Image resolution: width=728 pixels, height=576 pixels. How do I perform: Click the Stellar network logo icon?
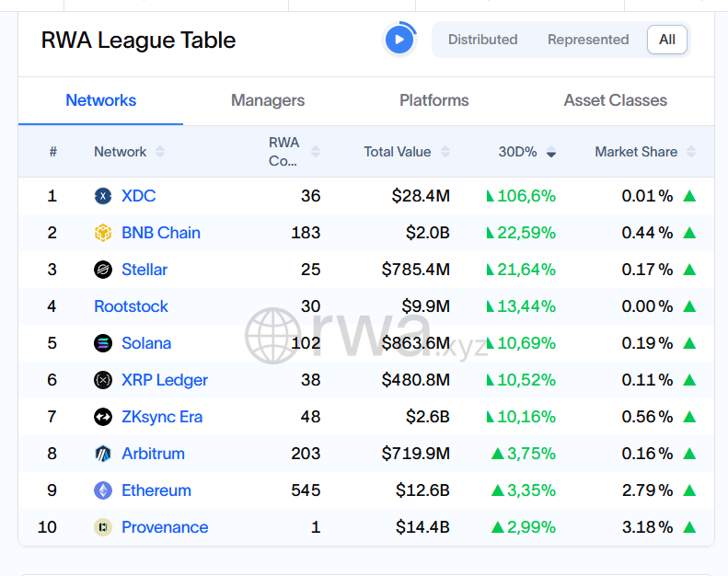click(103, 270)
